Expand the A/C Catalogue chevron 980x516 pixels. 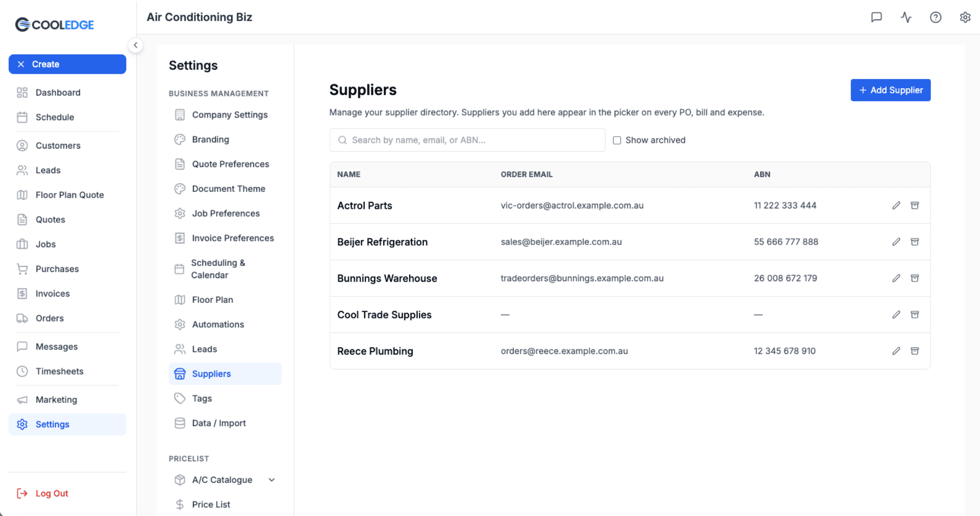(272, 480)
